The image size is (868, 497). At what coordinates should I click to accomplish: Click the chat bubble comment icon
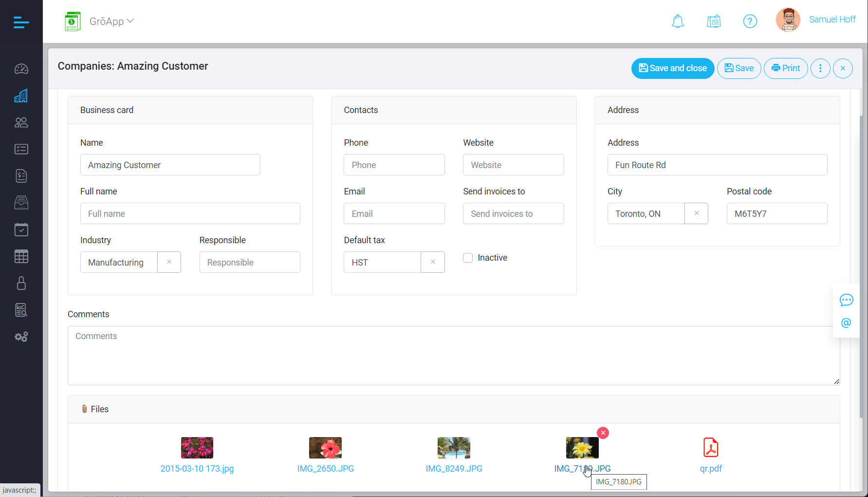[846, 300]
